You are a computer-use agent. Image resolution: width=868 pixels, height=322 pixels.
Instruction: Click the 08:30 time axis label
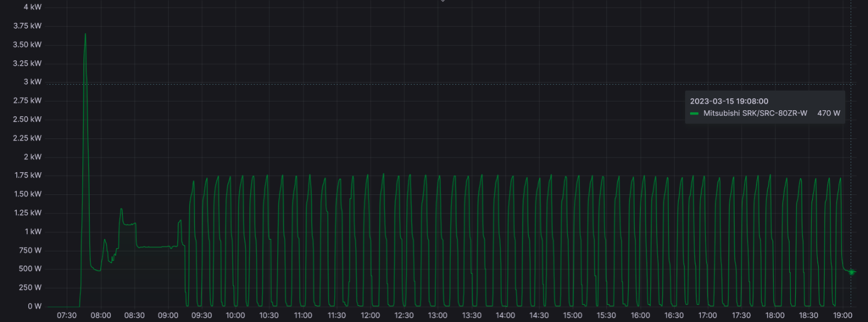(x=135, y=315)
